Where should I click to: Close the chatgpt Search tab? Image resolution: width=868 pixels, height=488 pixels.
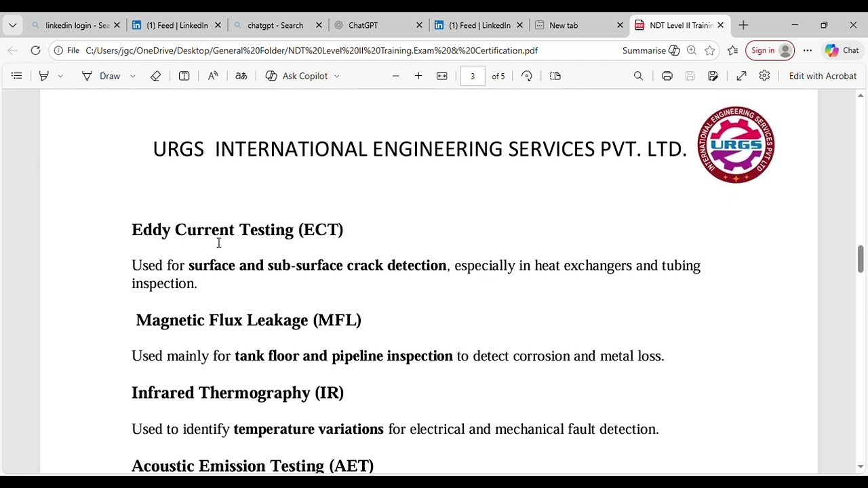(x=319, y=25)
